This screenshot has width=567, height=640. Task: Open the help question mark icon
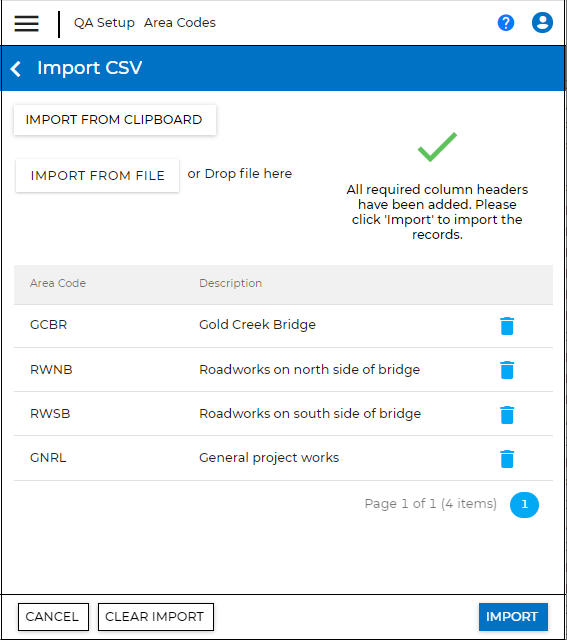[x=506, y=23]
